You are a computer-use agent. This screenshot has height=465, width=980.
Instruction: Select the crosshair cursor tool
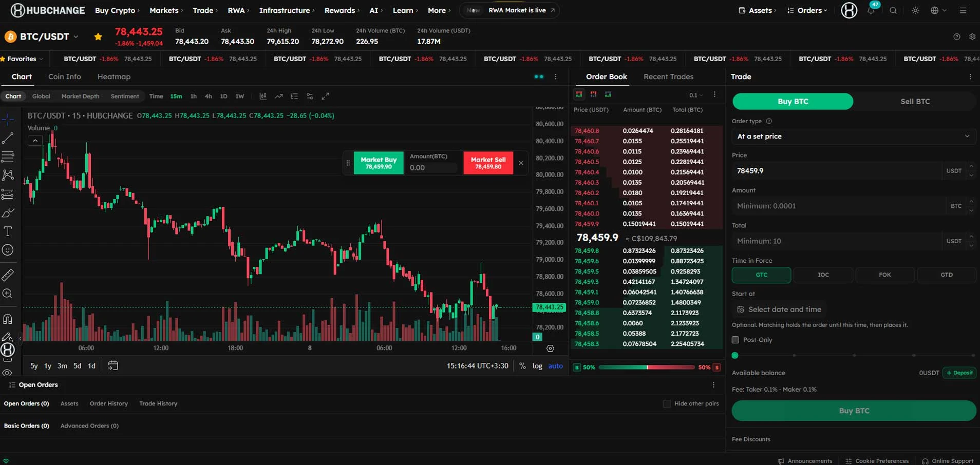[8, 120]
